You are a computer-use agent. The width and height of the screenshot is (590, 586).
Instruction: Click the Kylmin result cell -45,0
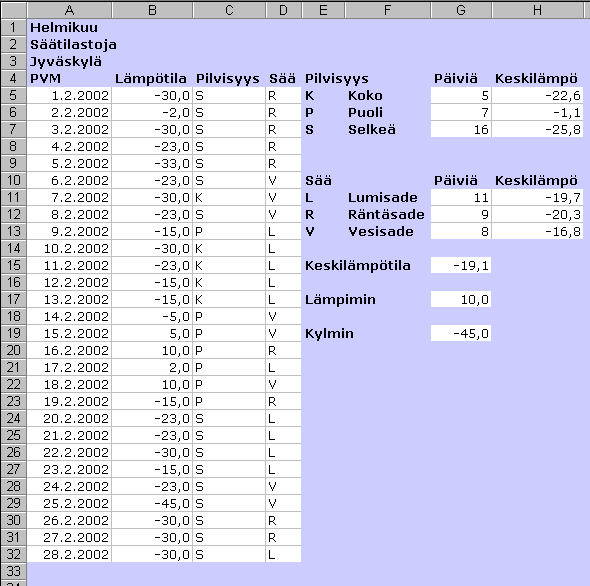click(x=461, y=333)
